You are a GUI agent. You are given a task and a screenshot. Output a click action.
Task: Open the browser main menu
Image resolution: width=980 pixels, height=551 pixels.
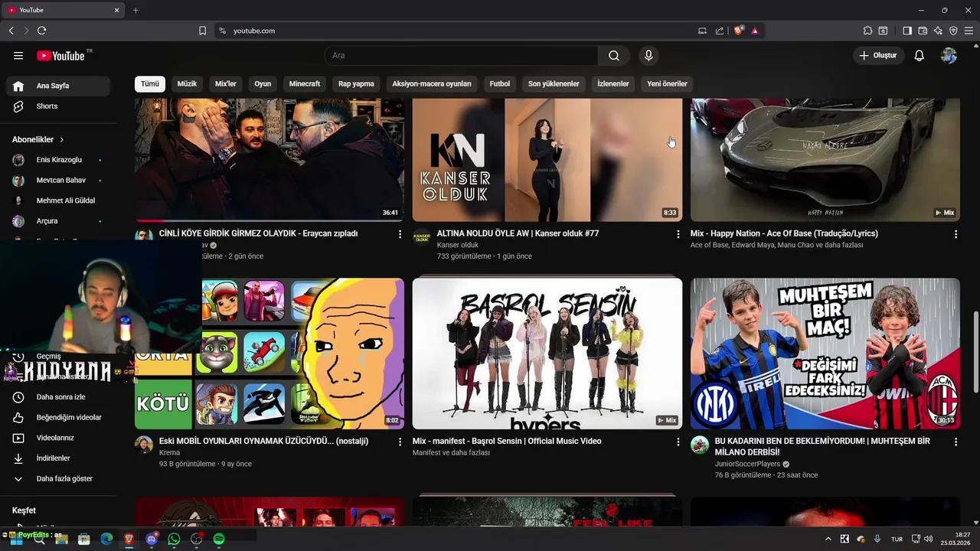tap(969, 31)
